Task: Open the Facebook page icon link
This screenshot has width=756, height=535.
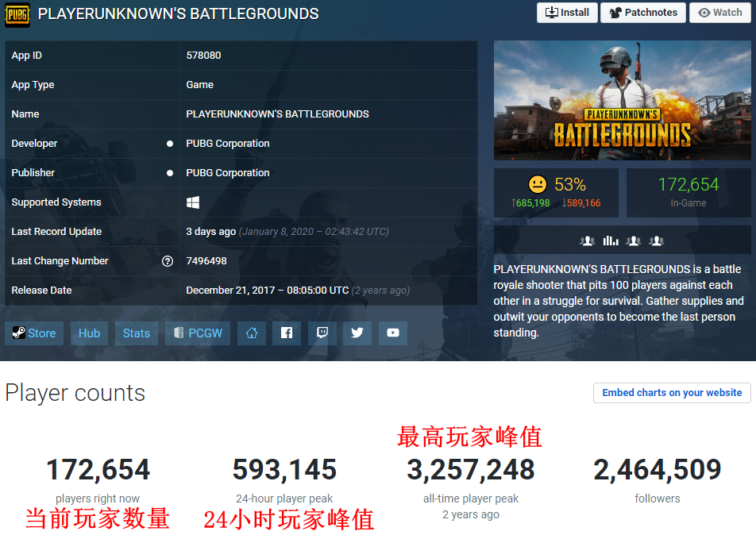Action: 287,333
